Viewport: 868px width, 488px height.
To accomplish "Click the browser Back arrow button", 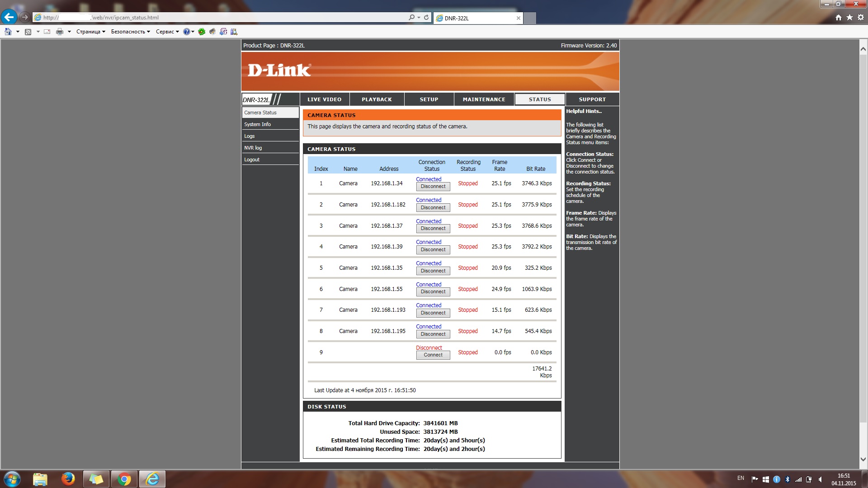I will (x=9, y=17).
